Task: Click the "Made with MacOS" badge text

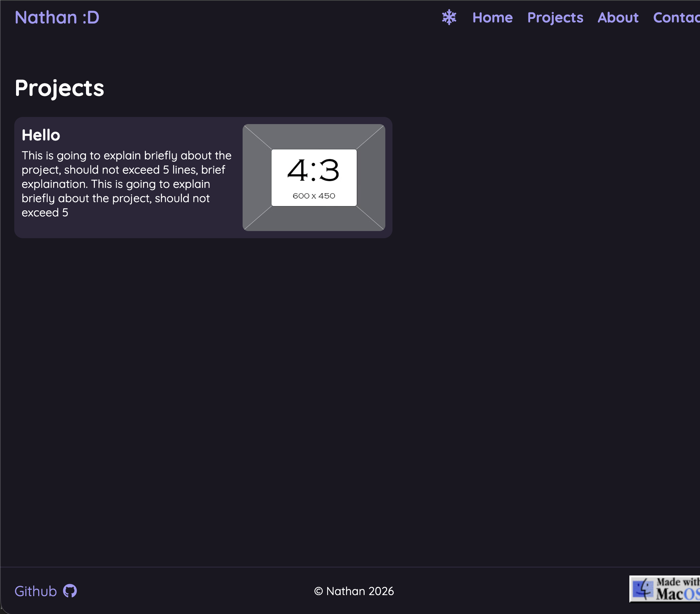Action: [678, 588]
